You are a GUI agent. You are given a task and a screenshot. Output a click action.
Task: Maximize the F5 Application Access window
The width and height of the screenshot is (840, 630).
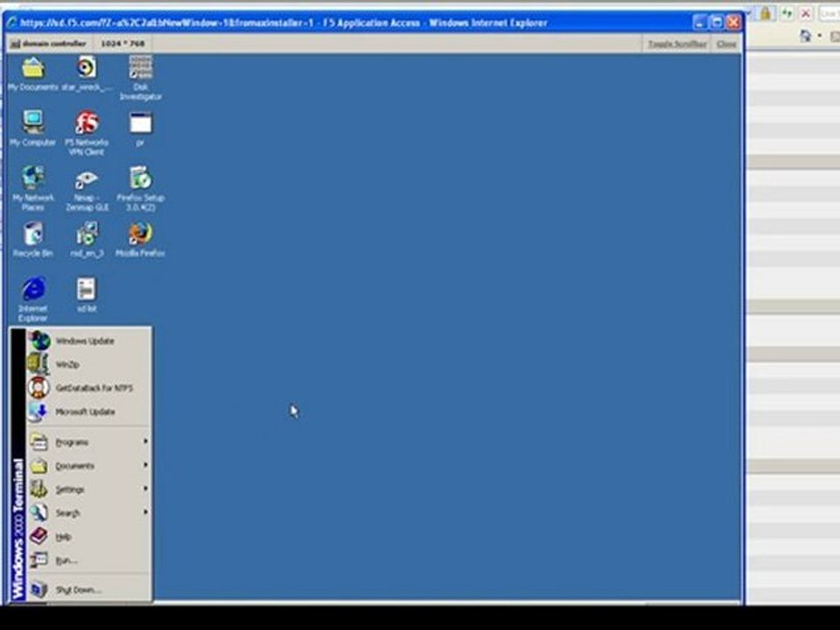point(717,23)
